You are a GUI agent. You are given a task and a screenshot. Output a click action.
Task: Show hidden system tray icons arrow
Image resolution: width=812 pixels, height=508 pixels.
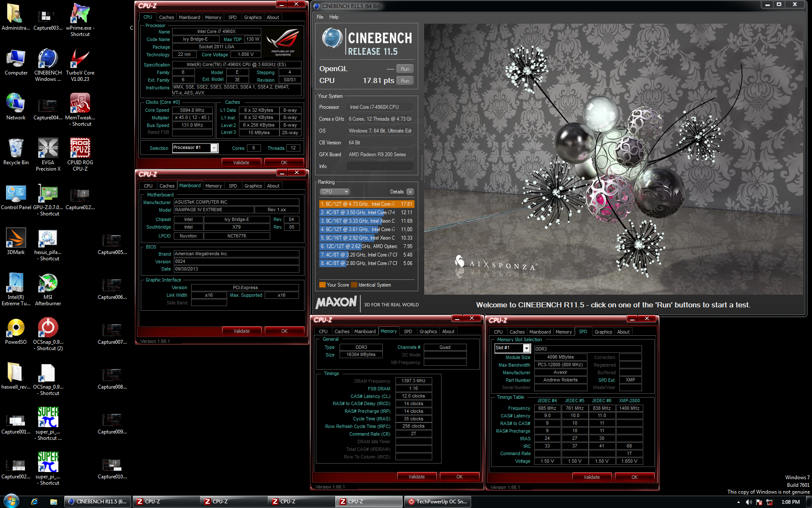[x=738, y=502]
